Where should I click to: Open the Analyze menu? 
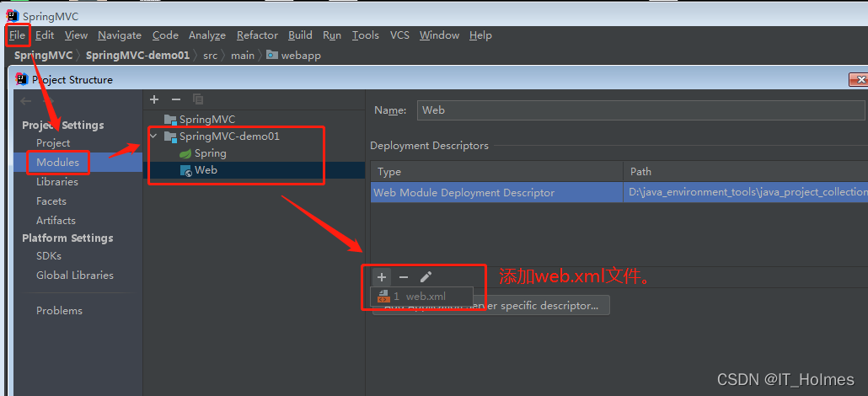pyautogui.click(x=207, y=35)
